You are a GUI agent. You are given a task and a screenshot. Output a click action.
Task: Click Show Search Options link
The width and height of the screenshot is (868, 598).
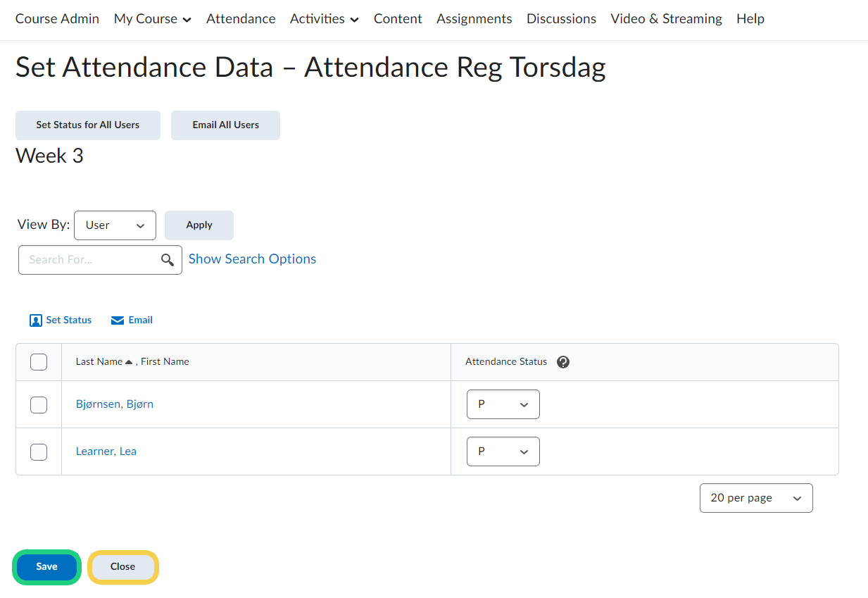(252, 259)
